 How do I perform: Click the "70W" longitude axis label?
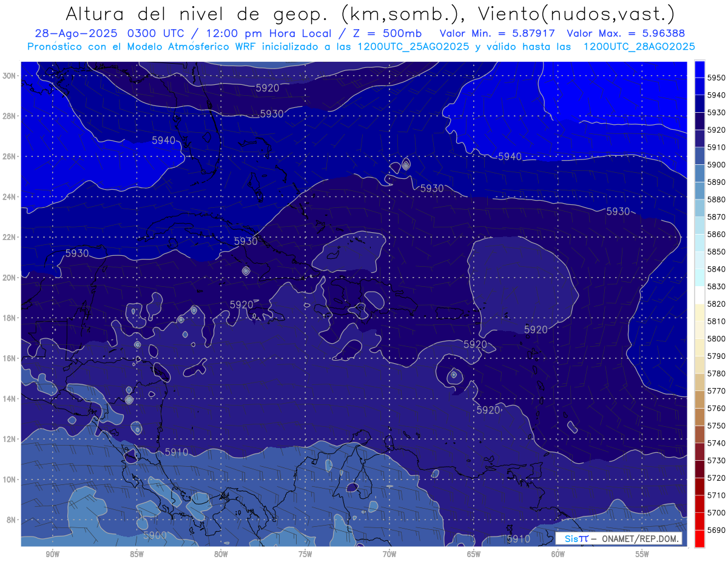[389, 555]
